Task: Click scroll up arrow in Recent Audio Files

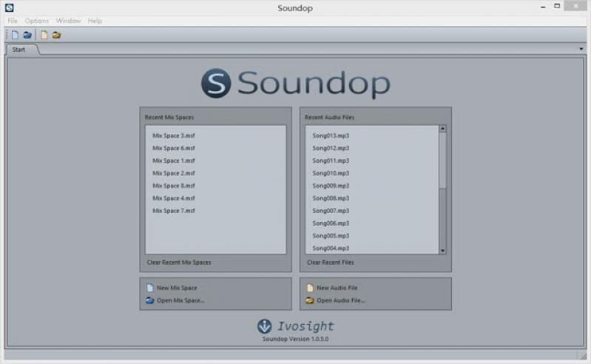Action: (442, 129)
